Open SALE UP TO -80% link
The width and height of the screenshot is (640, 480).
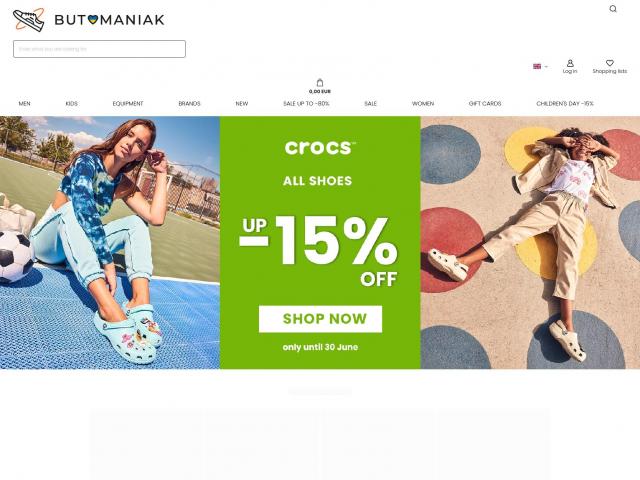click(x=306, y=104)
